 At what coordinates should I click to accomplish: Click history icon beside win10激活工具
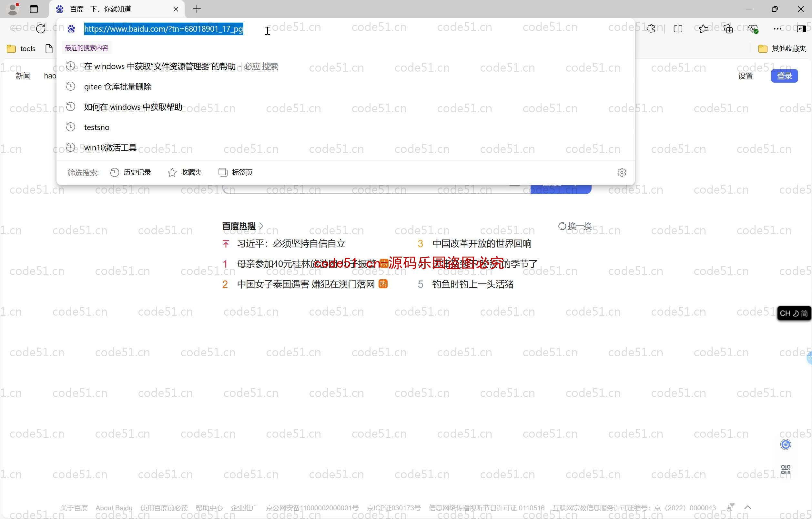pyautogui.click(x=70, y=147)
